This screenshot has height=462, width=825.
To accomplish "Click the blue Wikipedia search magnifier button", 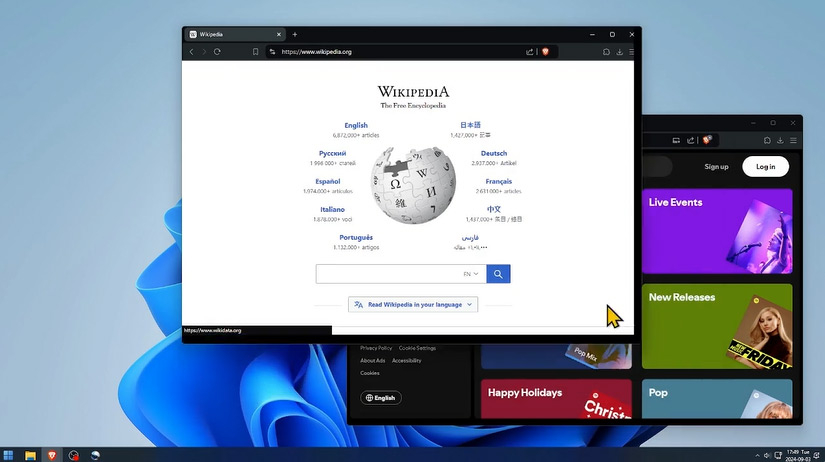I will coord(498,274).
